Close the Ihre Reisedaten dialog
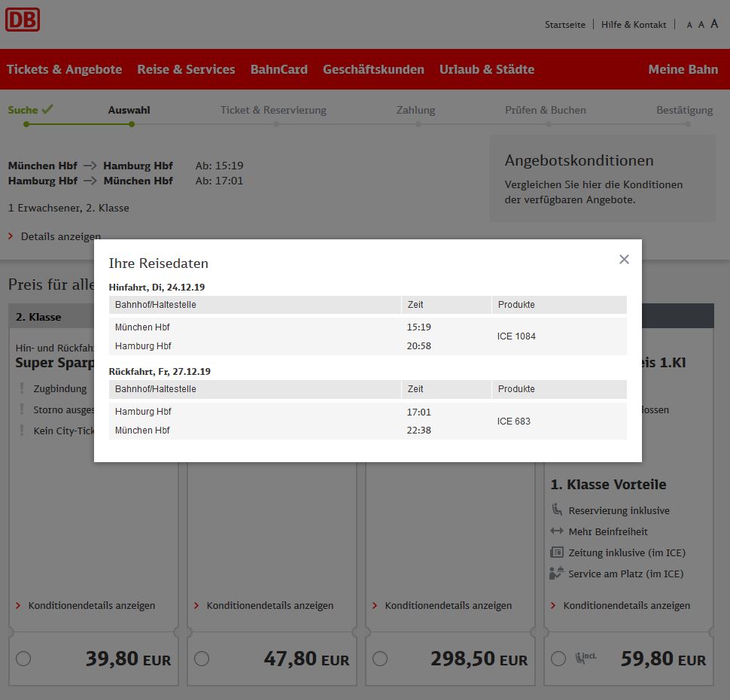This screenshot has height=700, width=730. coord(624,260)
